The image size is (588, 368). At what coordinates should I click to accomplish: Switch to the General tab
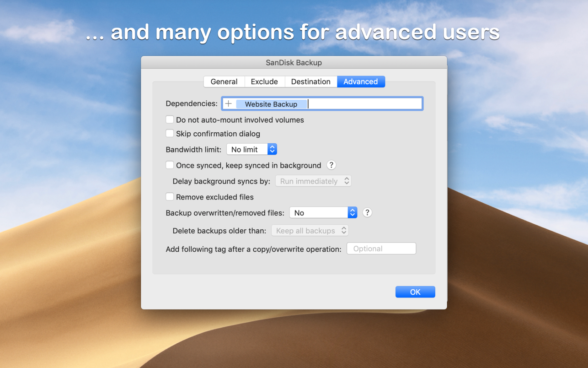click(224, 81)
